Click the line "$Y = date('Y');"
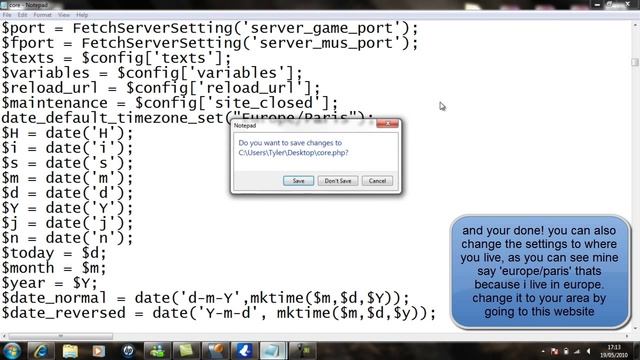This screenshot has height=360, width=640. (x=67, y=209)
